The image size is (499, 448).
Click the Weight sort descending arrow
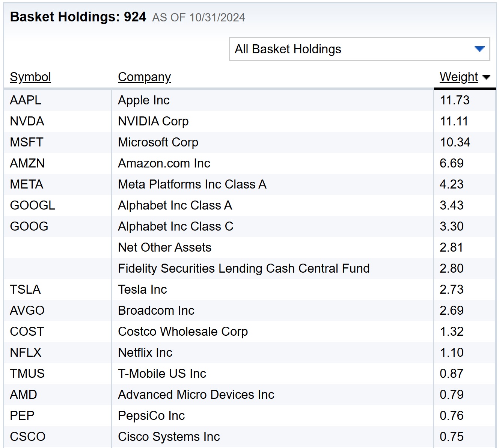[x=487, y=78]
